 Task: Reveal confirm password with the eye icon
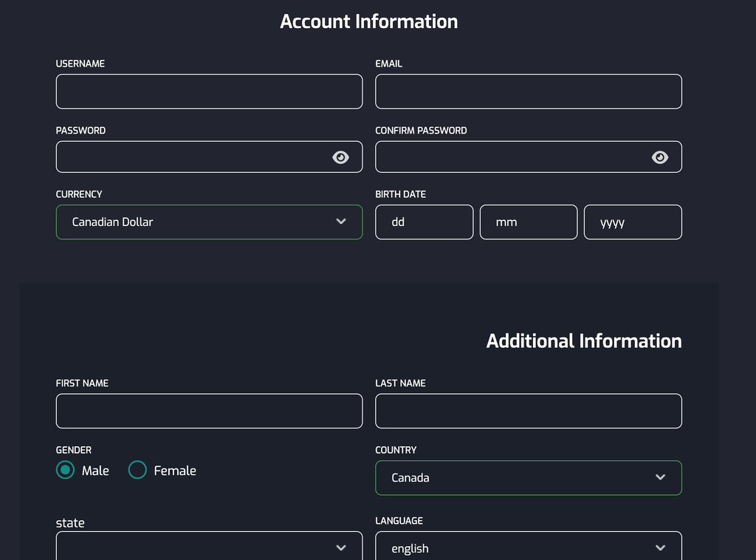click(x=659, y=157)
